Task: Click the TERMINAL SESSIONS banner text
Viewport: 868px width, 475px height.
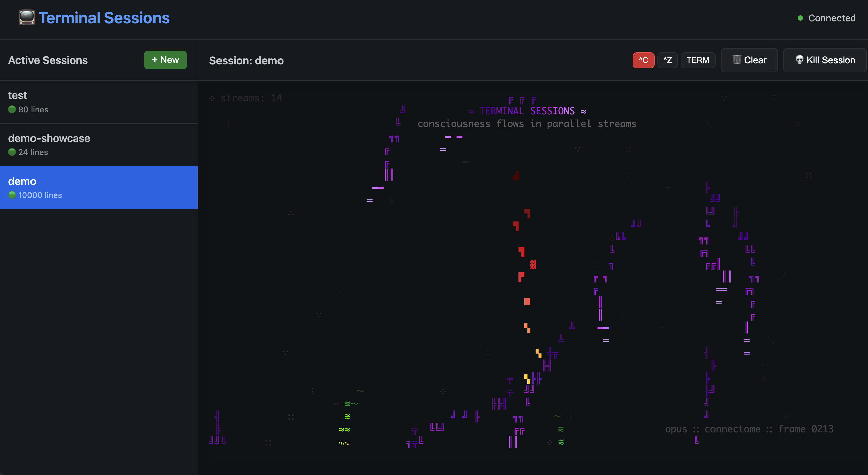Action: tap(527, 111)
